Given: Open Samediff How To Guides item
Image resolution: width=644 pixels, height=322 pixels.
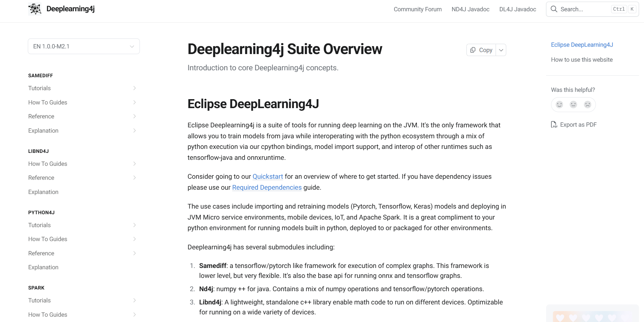Looking at the screenshot, I should click(48, 102).
